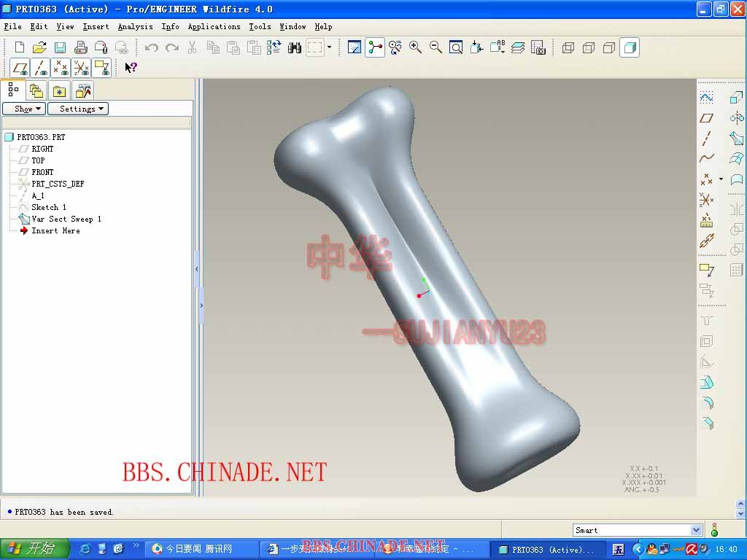Click the Zoom In magnifier icon
Image resolution: width=747 pixels, height=560 pixels.
415,47
